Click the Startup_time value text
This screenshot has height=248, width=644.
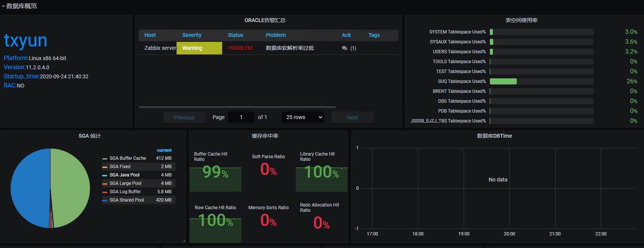click(x=64, y=76)
